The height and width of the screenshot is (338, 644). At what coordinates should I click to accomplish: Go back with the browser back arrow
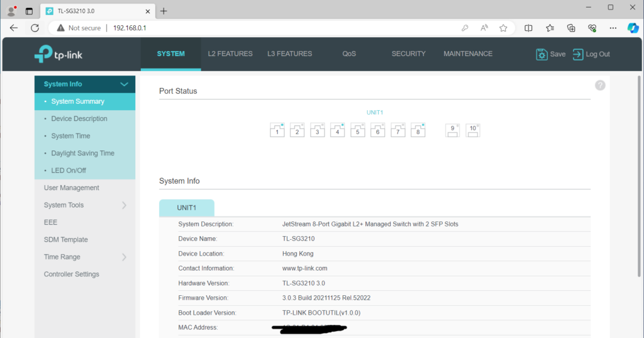click(14, 28)
